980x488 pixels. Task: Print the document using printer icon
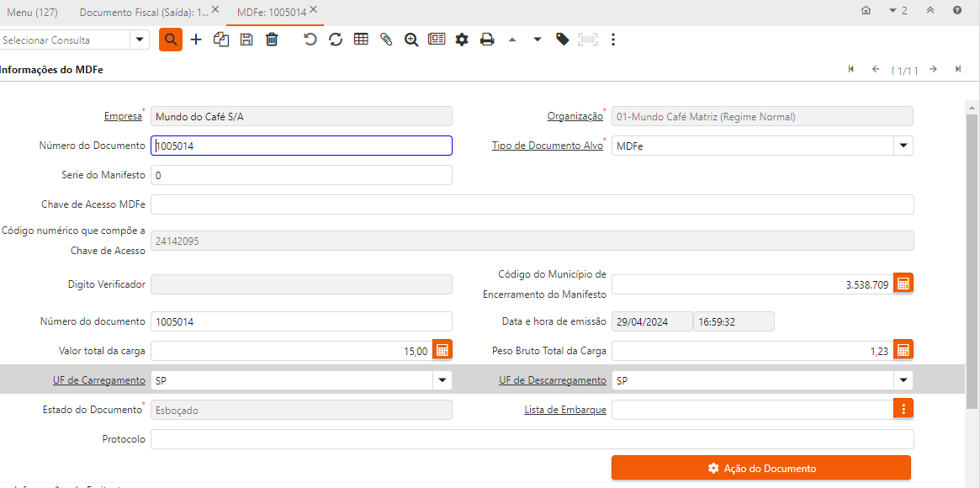(487, 40)
